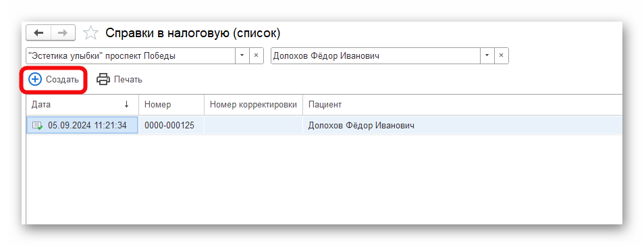Open the patient dropdown for Долохов Фёдор Иванович

(x=487, y=56)
